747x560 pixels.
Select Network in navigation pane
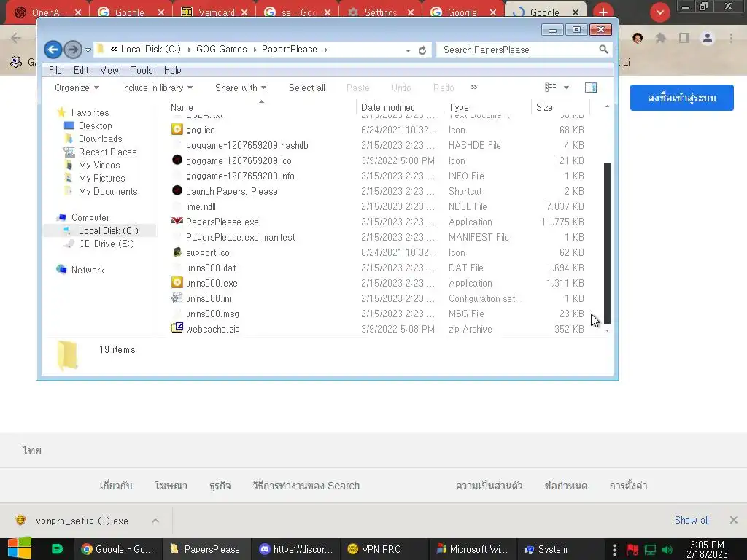coord(88,270)
